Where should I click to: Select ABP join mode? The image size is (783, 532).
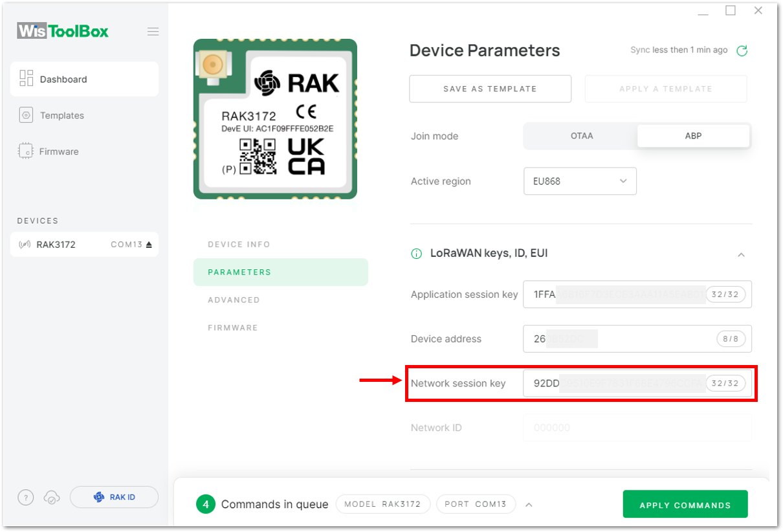[693, 136]
